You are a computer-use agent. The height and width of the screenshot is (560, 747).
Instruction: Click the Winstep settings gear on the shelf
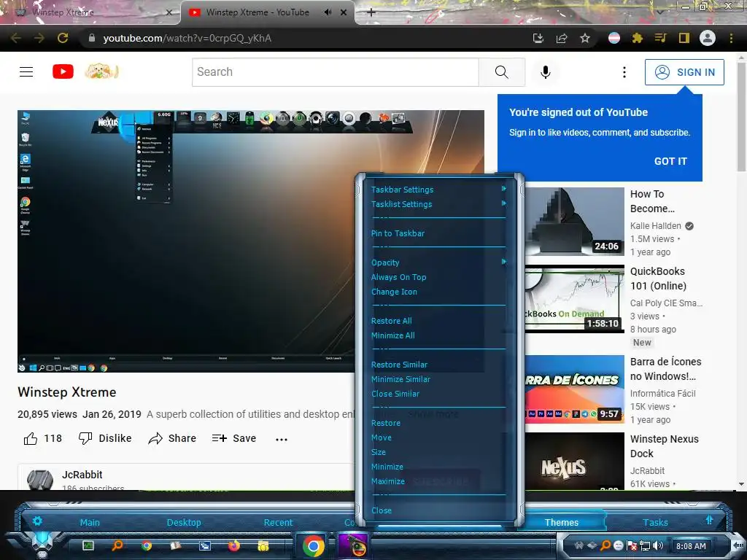[37, 521]
